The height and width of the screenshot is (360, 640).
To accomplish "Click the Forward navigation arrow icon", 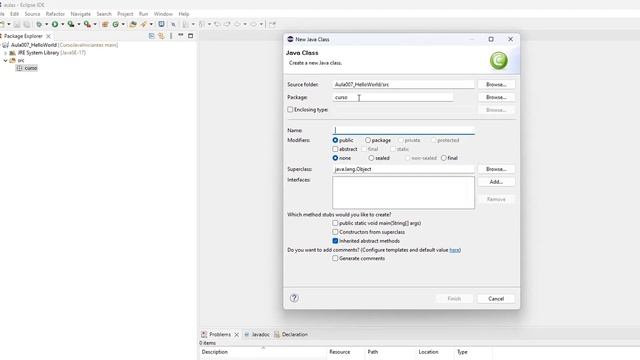I will [x=253, y=24].
